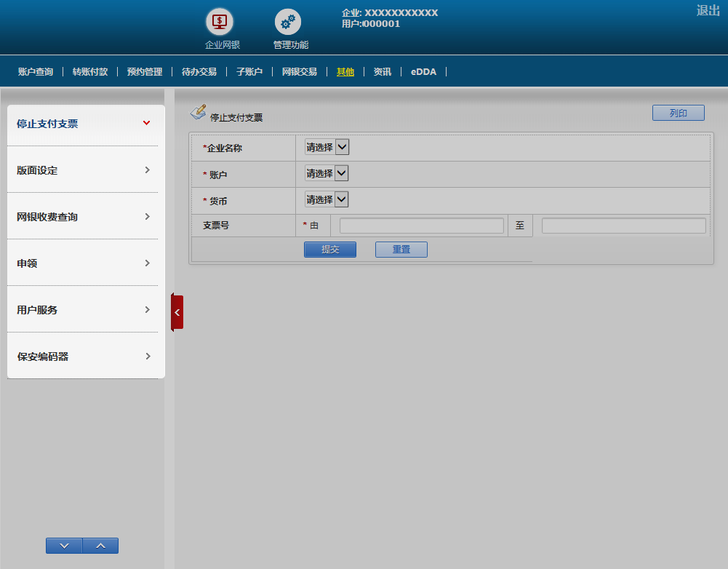This screenshot has width=728, height=569.
Task: Collapse the sidebar with red arrow handle
Action: coord(177,311)
